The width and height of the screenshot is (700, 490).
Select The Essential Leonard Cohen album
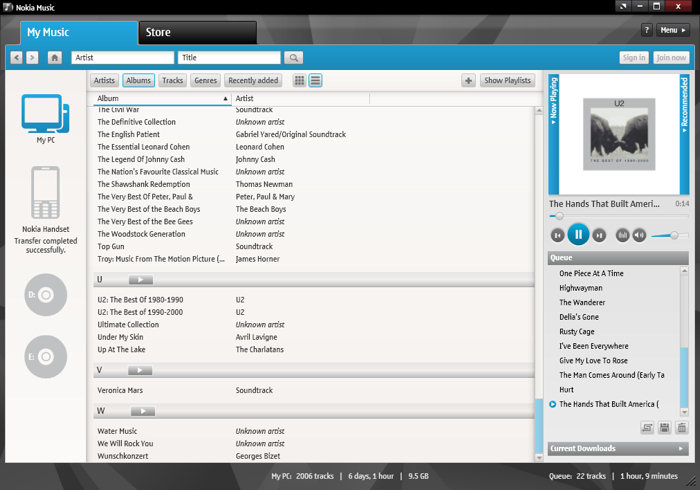[144, 147]
